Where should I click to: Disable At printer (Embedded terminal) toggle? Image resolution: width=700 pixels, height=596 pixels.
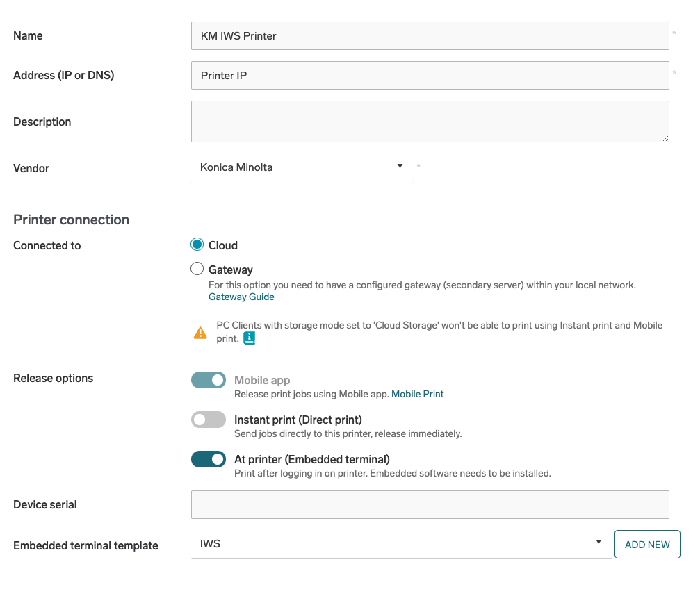point(209,459)
